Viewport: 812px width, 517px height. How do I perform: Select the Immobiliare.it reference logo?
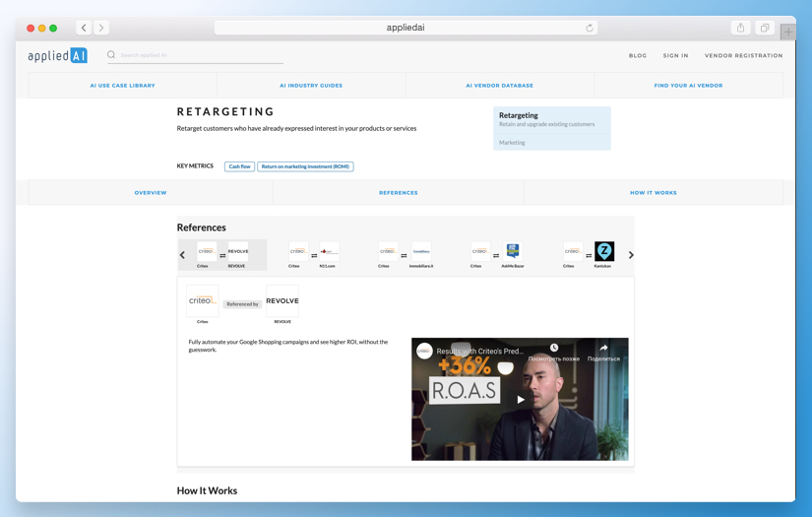click(421, 251)
